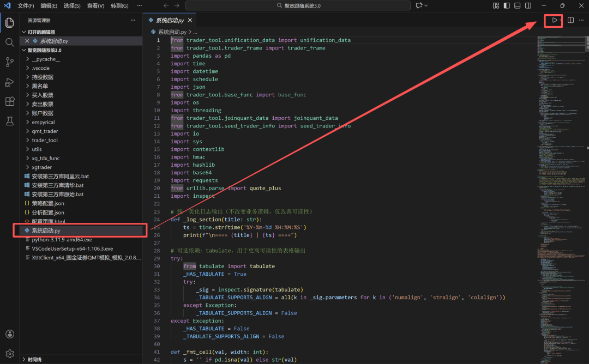Open the 编辑(E) menu
This screenshot has height=364, width=589.
[x=49, y=5]
